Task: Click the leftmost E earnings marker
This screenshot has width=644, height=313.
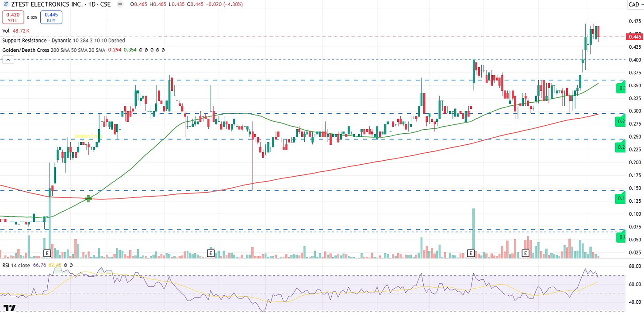Action: pos(47,253)
